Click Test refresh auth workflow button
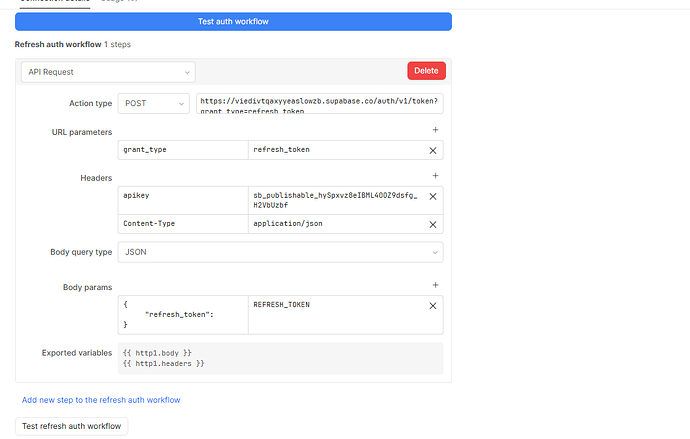The image size is (690, 439). (x=72, y=426)
